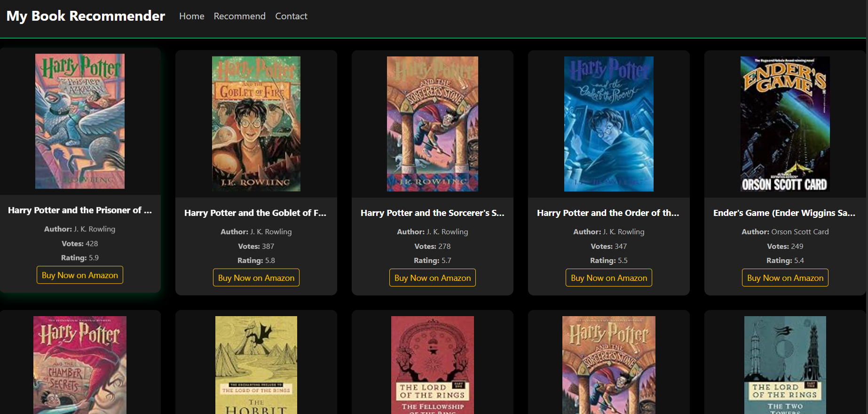
Task: Select the bottom-row Sorcerer's Stone cover beside the Fellowship cover
Action: click(609, 365)
